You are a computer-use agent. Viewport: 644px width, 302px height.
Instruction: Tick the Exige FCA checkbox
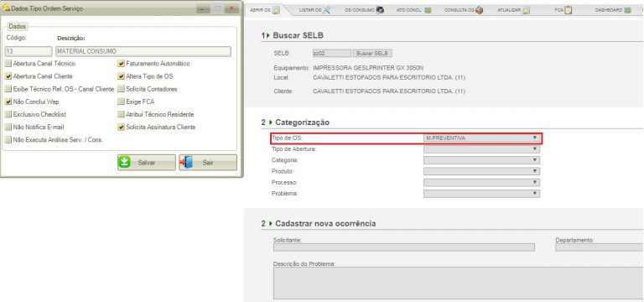(121, 102)
